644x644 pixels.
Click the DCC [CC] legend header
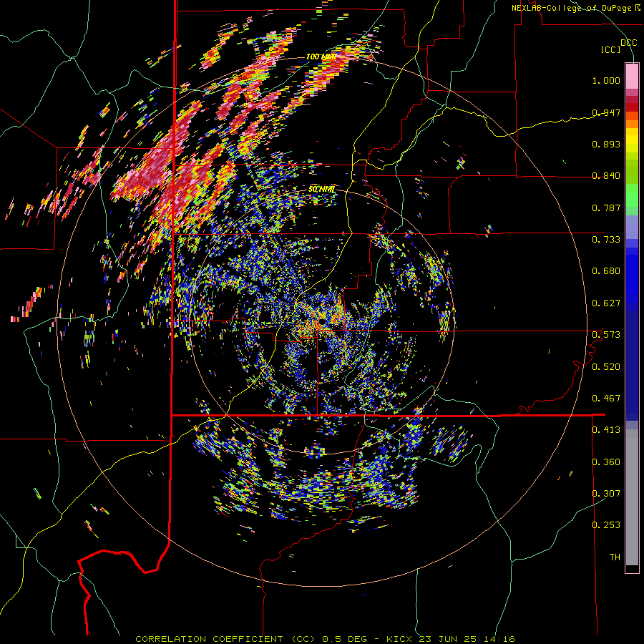(x=618, y=46)
